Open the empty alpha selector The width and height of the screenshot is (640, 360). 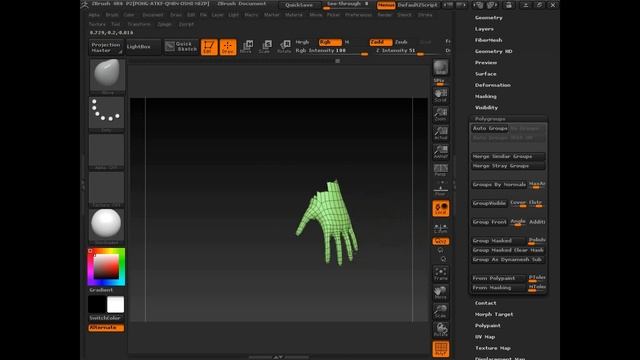coord(107,151)
